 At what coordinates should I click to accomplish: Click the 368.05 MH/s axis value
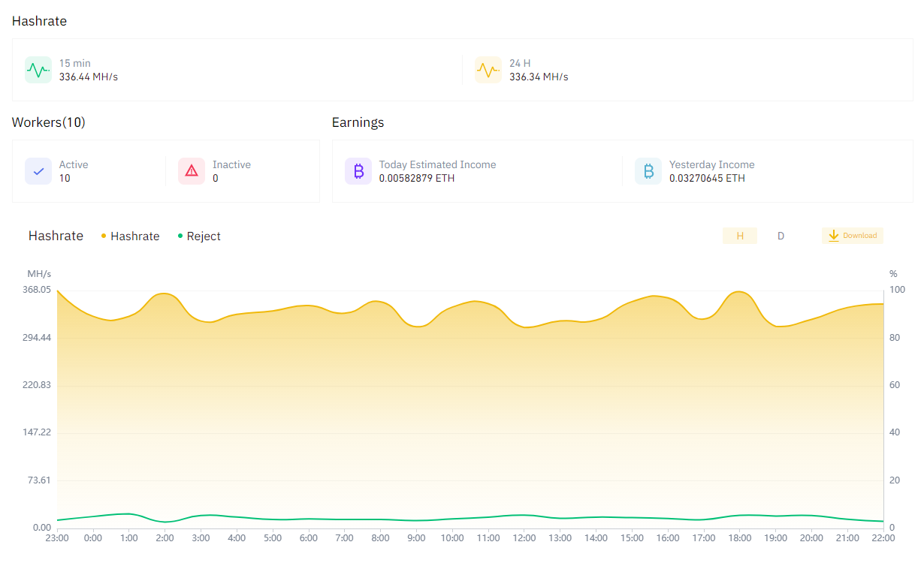[38, 290]
